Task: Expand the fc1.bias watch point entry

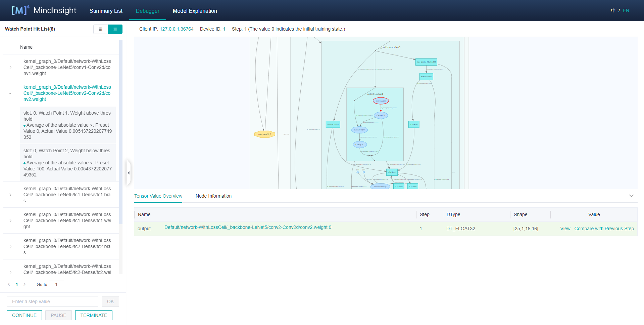Action: [x=10, y=195]
